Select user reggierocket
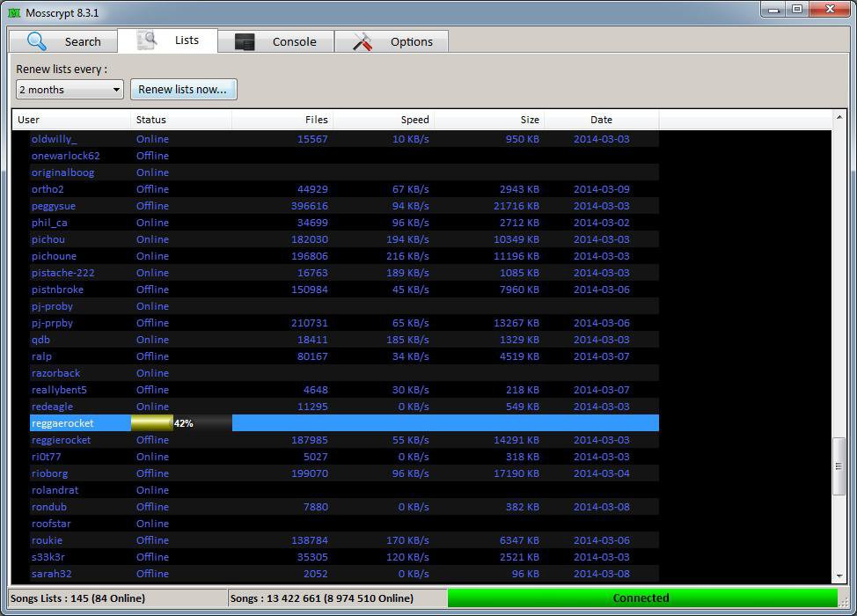Viewport: 857px width, 616px height. pyautogui.click(x=62, y=440)
